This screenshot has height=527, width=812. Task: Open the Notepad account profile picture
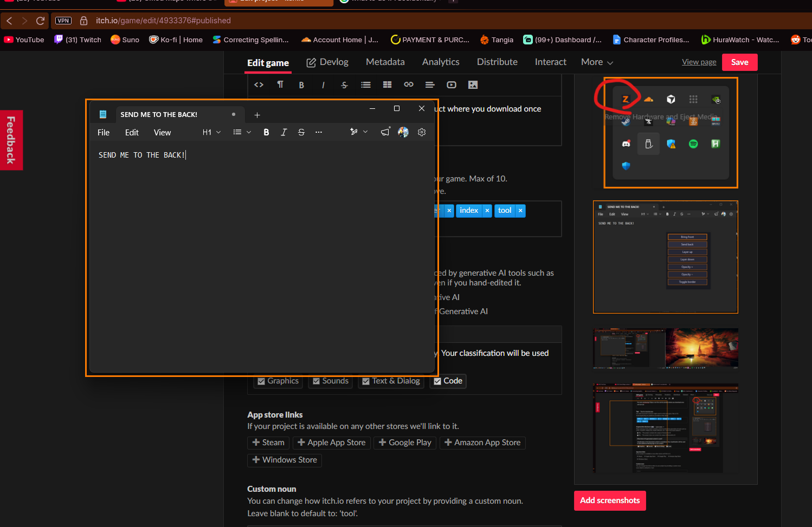(403, 132)
